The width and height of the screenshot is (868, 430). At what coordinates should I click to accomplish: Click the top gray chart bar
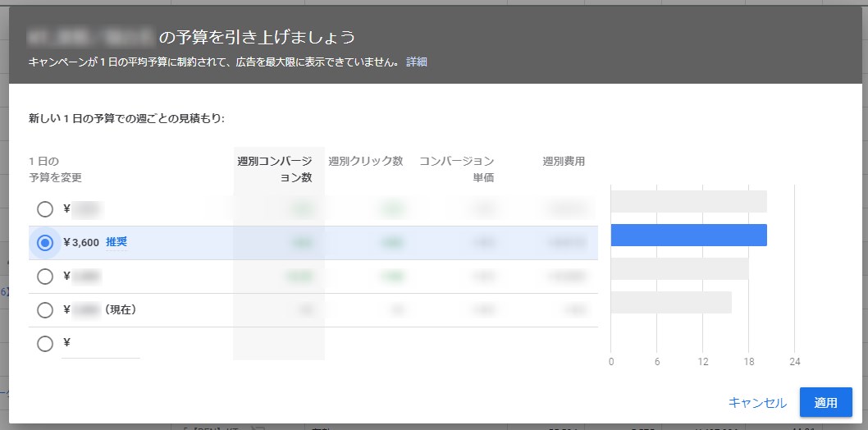pyautogui.click(x=688, y=202)
